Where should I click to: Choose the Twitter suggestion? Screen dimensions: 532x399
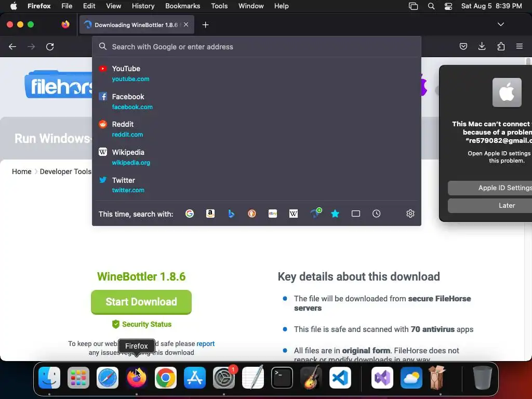click(x=257, y=185)
